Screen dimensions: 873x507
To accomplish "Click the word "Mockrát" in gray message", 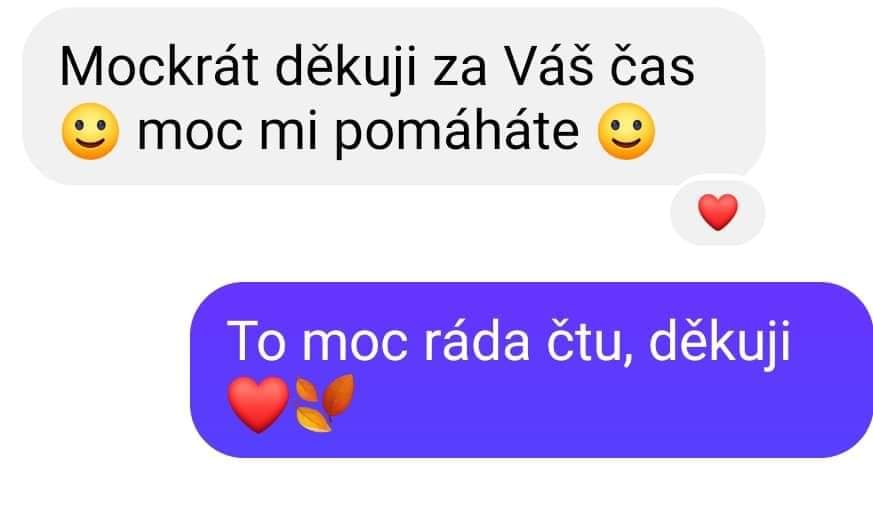I will 159,67.
